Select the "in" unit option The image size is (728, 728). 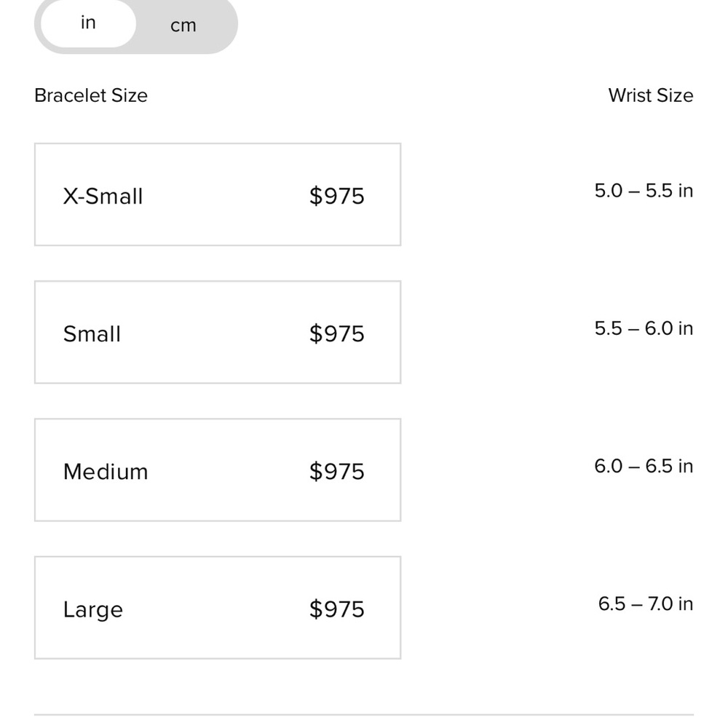pos(88,23)
